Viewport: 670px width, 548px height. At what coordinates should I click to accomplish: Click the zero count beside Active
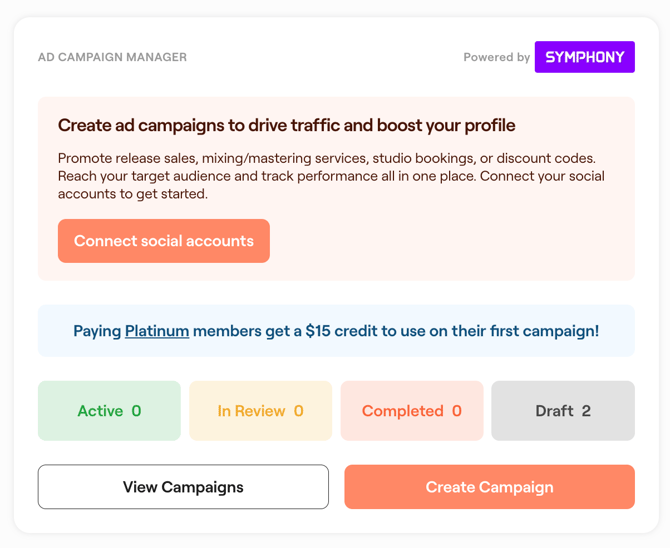[x=137, y=411]
